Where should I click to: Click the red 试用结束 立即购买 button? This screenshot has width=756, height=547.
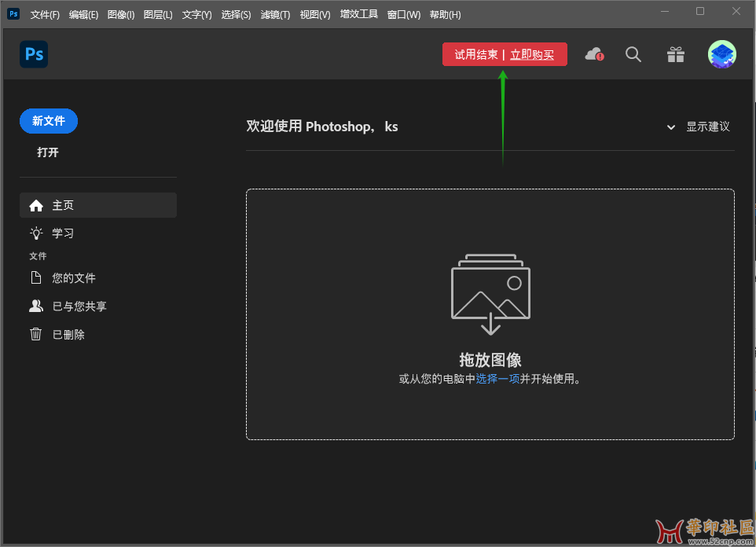coord(505,54)
